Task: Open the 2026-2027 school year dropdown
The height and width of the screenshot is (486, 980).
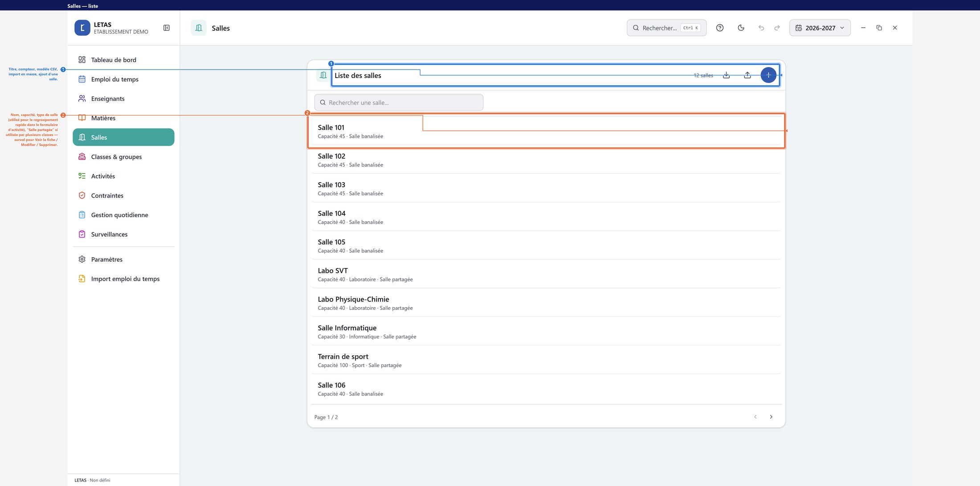Action: [x=820, y=28]
